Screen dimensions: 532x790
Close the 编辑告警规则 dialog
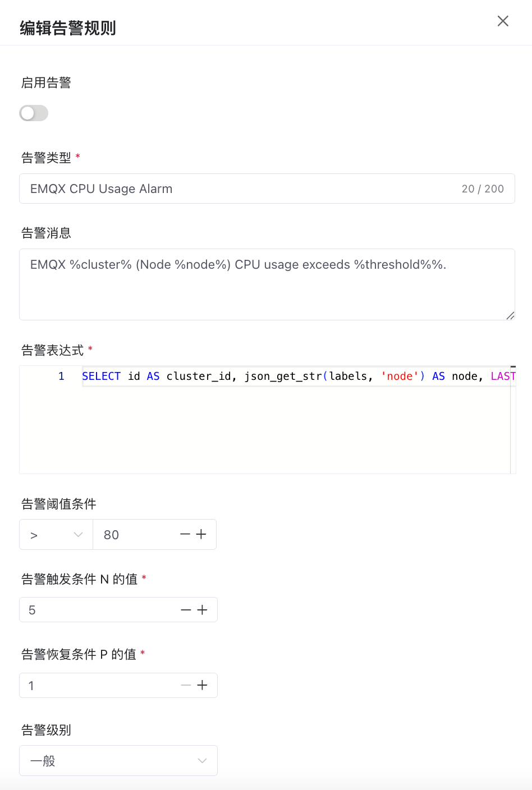pyautogui.click(x=502, y=21)
